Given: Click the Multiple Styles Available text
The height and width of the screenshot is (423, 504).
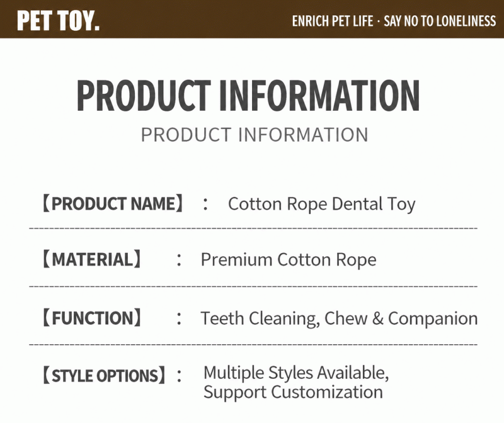Looking at the screenshot, I should point(296,373).
